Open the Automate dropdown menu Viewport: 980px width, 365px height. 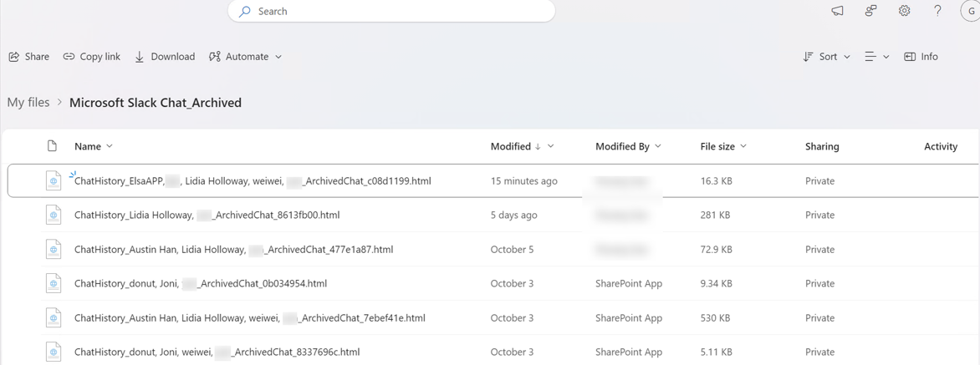point(246,57)
